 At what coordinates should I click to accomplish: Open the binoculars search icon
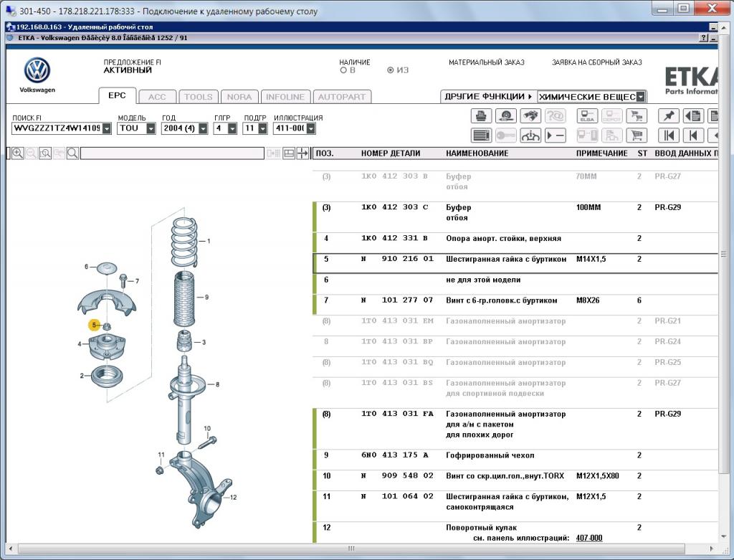[530, 115]
